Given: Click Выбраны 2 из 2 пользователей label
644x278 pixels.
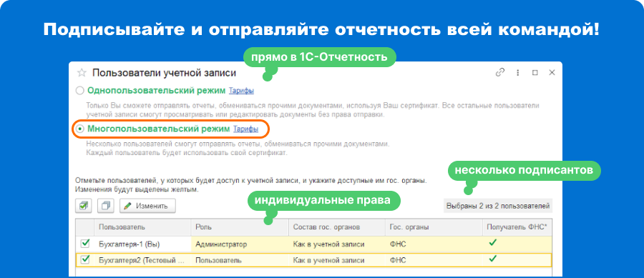Looking at the screenshot, I should 498,206.
